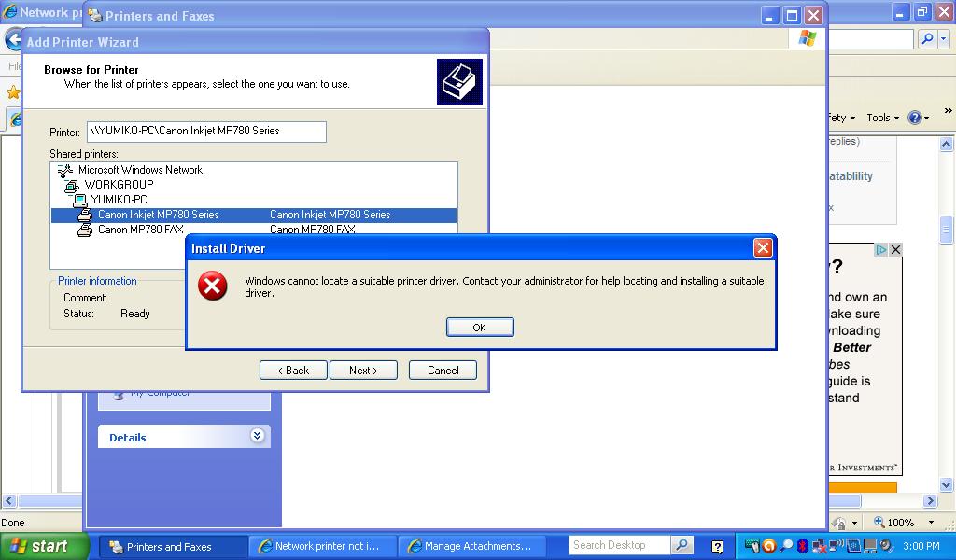Select Canon MP780 FAX printer row

coord(254,230)
